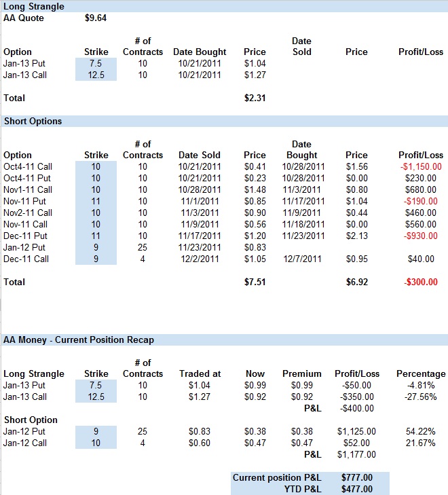Image resolution: width=448 pixels, height=495 pixels.
Task: Select the Short Options total price sold $7.51
Action: [255, 282]
